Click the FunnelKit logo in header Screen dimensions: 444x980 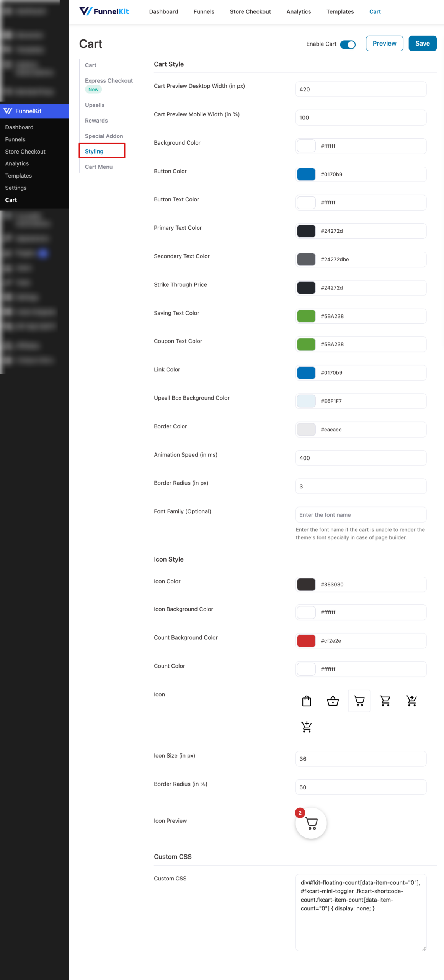[104, 11]
